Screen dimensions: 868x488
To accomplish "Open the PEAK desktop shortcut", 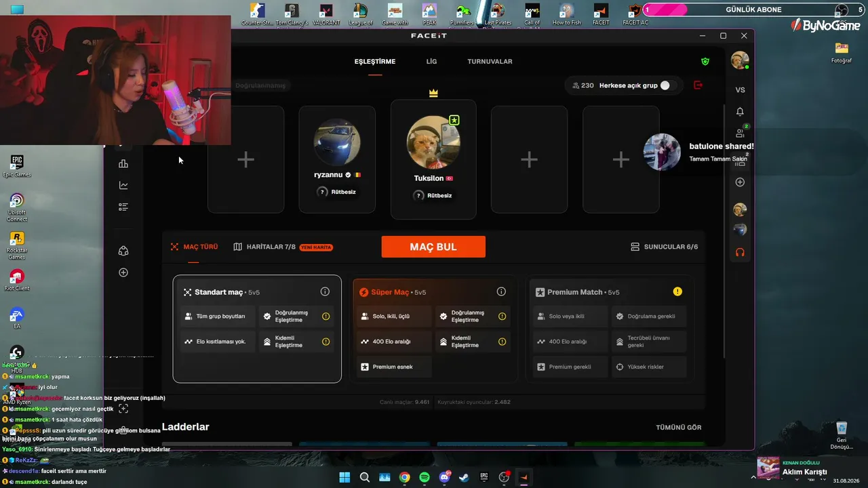I will coord(429,14).
